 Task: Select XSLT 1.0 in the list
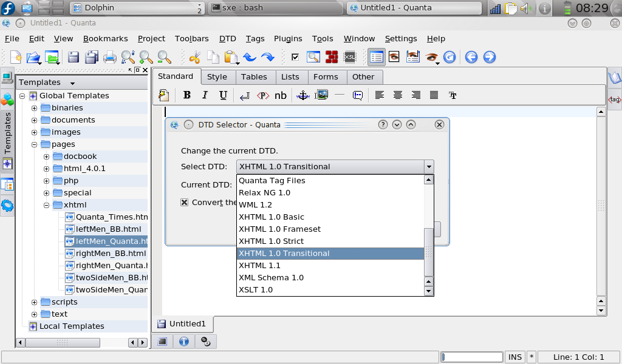click(x=330, y=289)
